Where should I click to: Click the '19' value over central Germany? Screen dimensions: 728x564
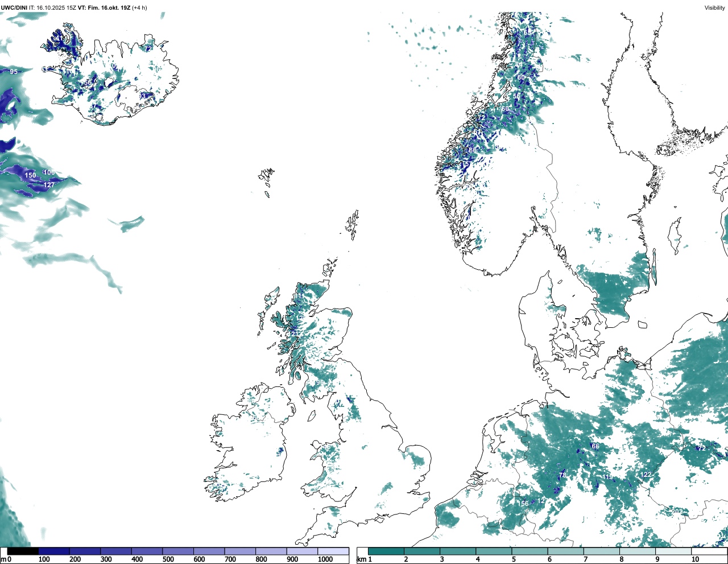point(609,477)
